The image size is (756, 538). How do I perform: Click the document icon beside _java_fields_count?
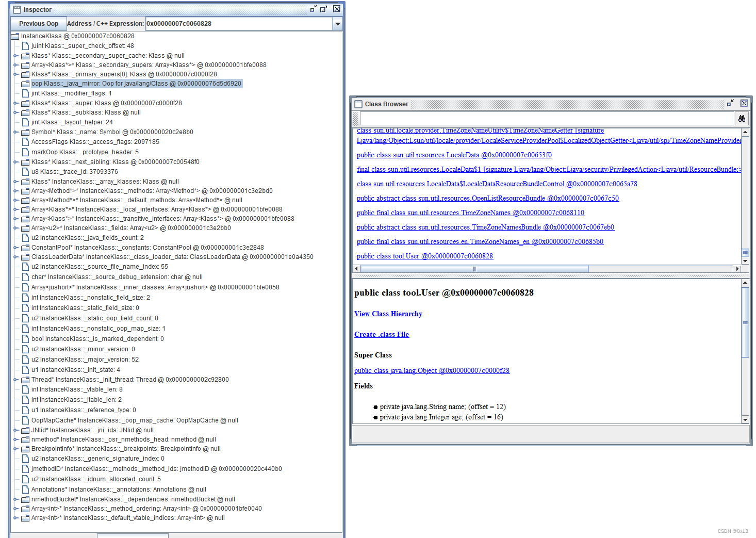25,237
